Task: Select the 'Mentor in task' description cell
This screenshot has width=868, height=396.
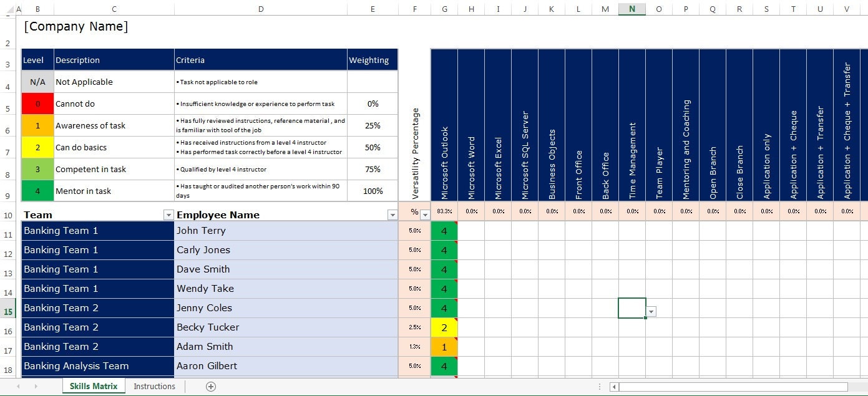Action: click(114, 191)
